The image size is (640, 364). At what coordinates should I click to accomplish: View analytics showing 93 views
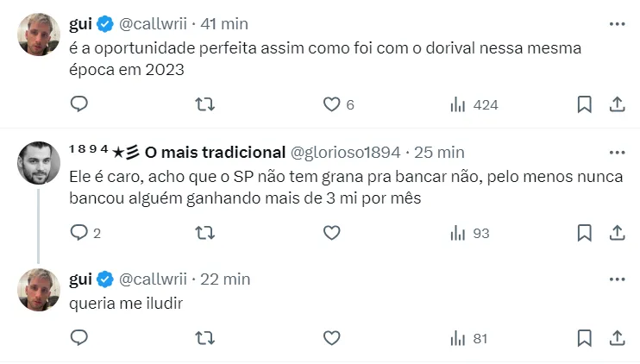[470, 233]
